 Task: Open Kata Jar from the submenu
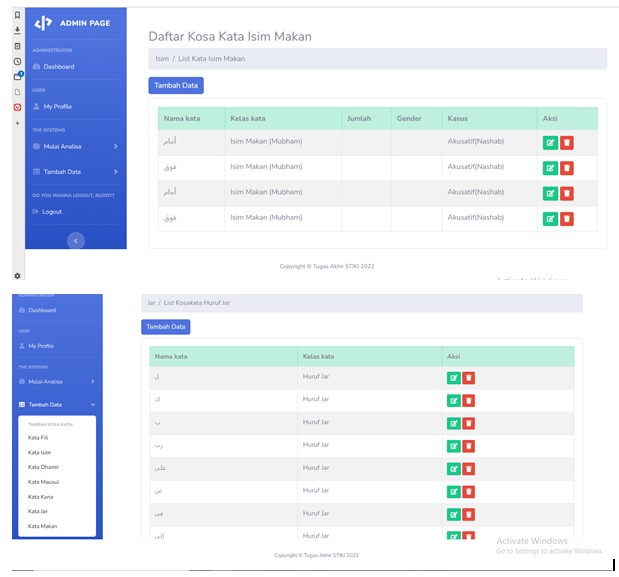coord(38,511)
